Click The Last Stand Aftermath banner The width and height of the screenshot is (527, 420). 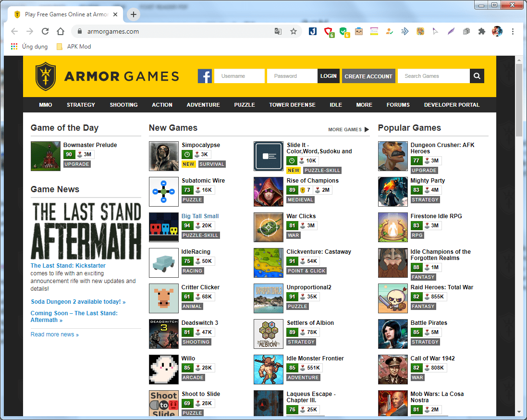coord(86,231)
